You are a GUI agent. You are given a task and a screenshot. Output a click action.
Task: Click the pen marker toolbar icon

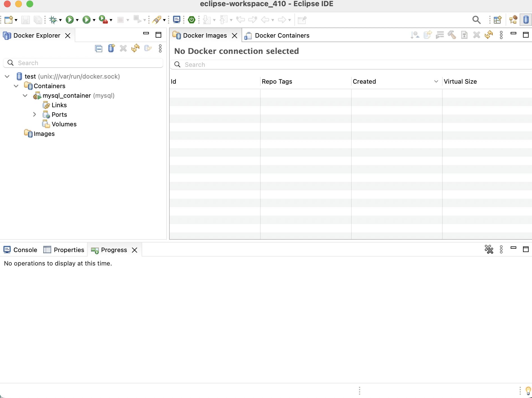156,20
